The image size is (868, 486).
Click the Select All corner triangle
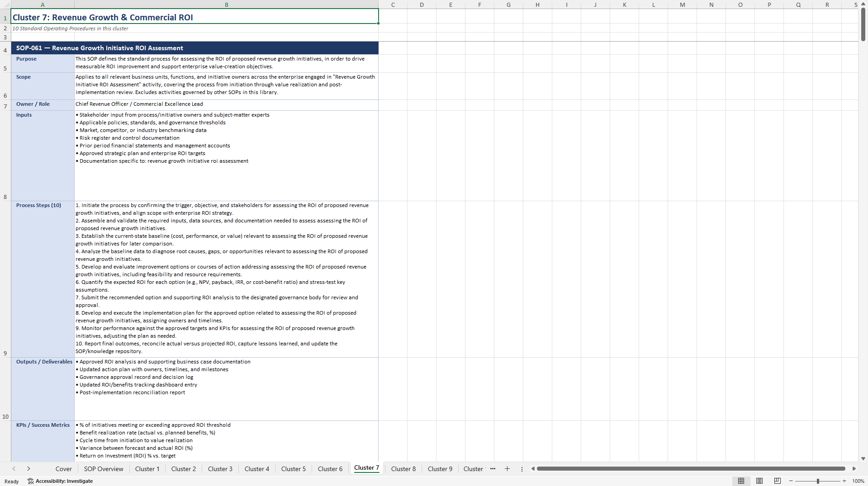(x=5, y=5)
